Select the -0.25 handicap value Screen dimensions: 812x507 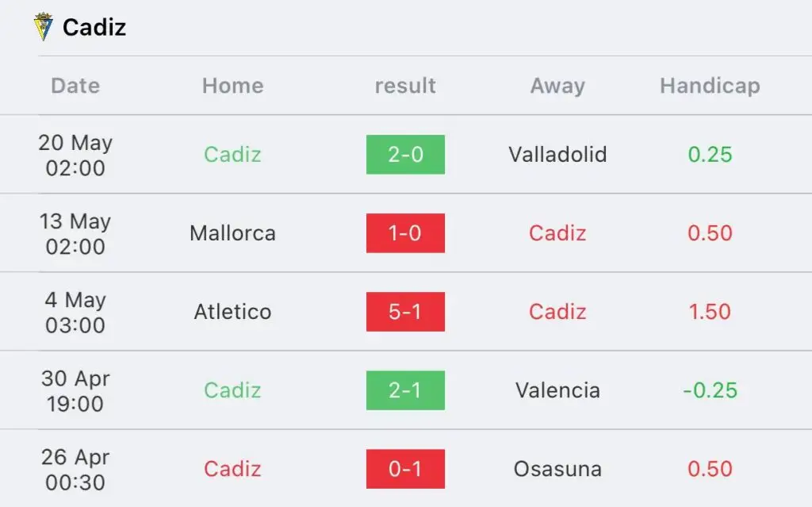[710, 390]
